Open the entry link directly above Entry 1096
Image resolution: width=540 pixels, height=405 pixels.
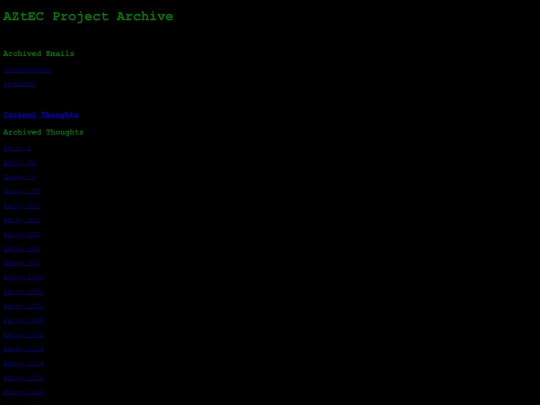[24, 278]
